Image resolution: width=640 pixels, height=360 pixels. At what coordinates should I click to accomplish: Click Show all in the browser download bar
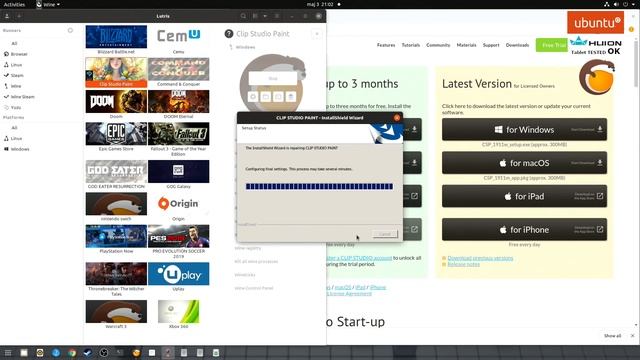[612, 336]
